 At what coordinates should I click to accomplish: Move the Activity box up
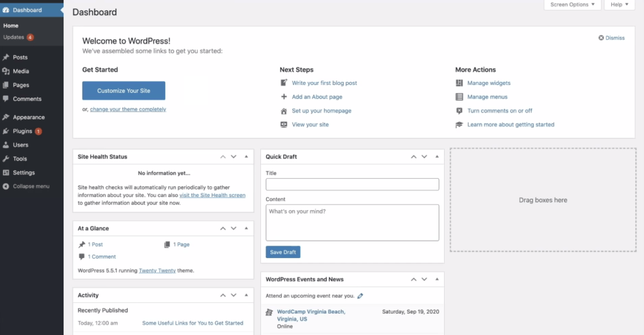pos(223,295)
